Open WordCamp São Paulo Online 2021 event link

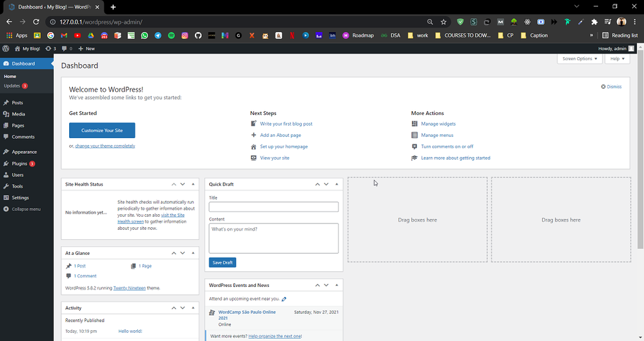pyautogui.click(x=247, y=315)
